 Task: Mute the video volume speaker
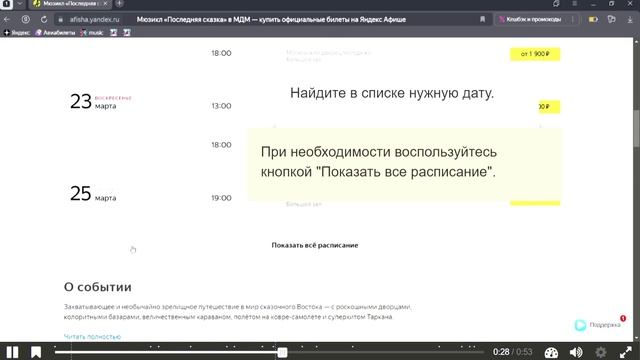pos(576,352)
